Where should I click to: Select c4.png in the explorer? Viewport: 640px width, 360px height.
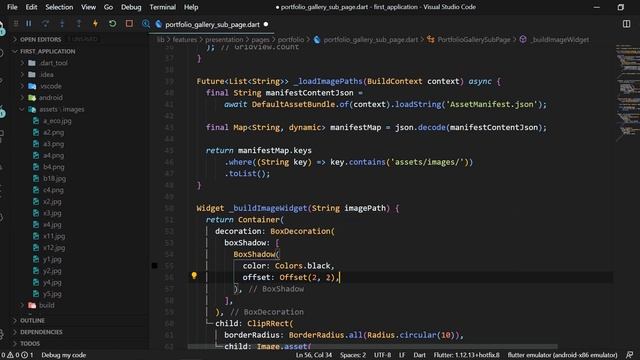[53, 190]
